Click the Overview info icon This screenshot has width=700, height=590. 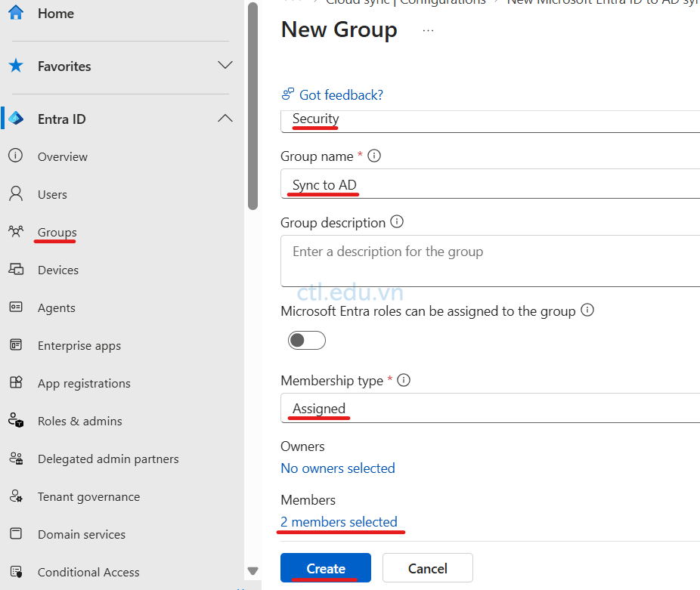pos(16,156)
